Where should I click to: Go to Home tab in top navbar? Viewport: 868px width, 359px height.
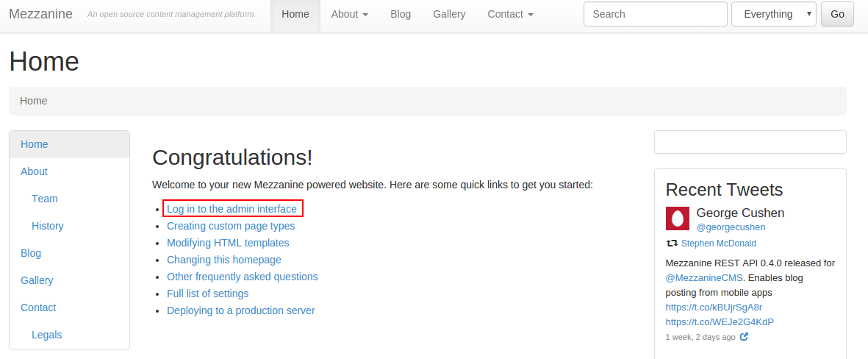point(295,15)
